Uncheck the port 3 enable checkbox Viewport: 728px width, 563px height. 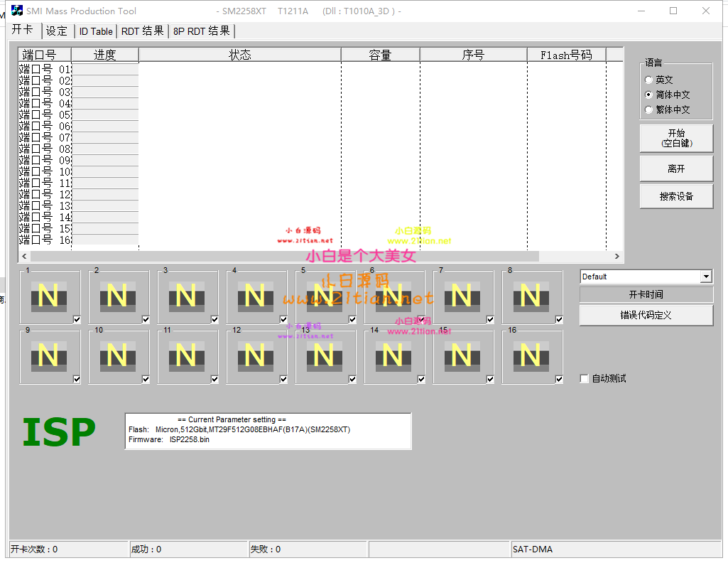click(x=214, y=320)
